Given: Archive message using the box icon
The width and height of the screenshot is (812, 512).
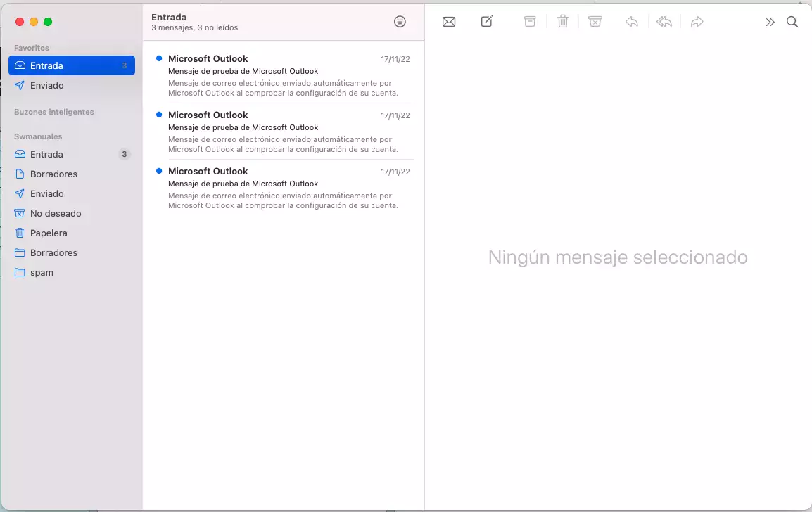Looking at the screenshot, I should tap(530, 22).
